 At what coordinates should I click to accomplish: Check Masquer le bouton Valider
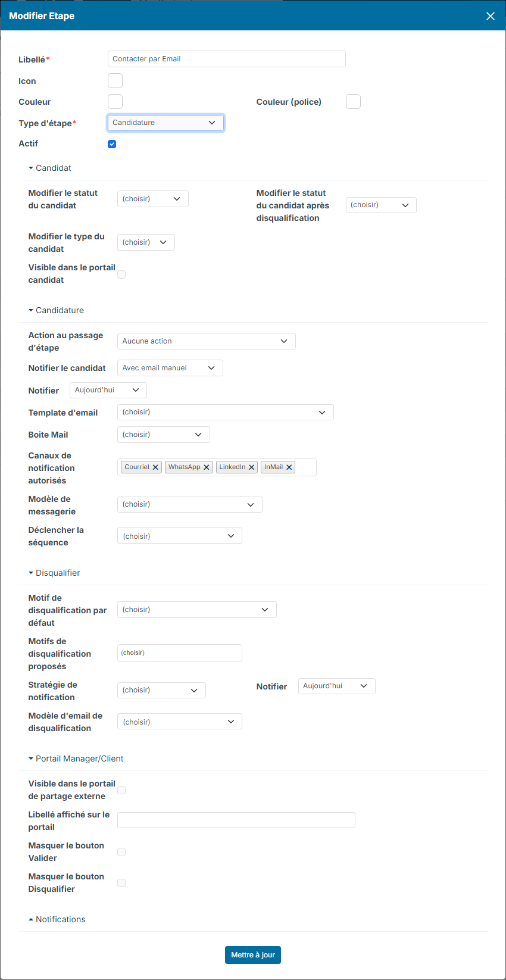(x=121, y=852)
